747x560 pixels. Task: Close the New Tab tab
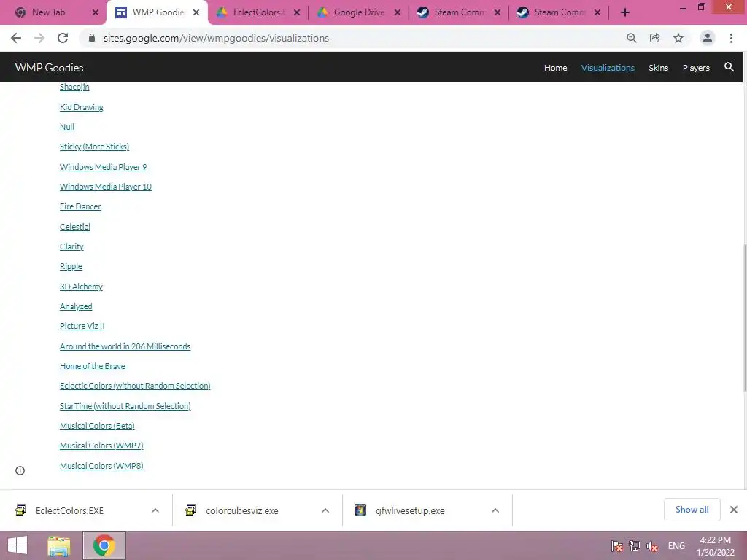(x=96, y=12)
